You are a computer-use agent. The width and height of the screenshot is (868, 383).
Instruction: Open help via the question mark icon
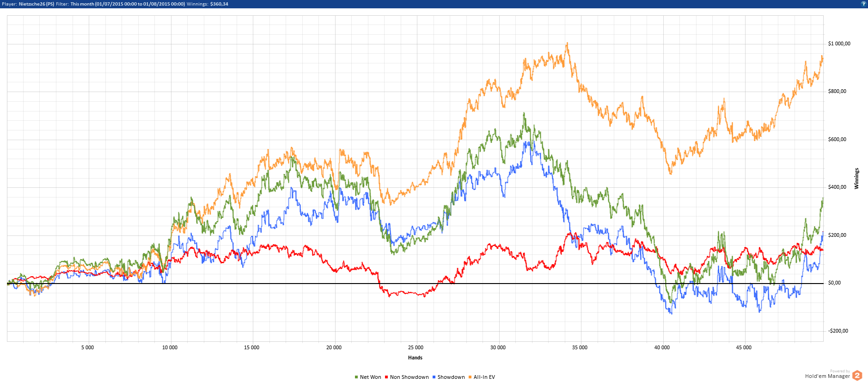click(863, 4)
